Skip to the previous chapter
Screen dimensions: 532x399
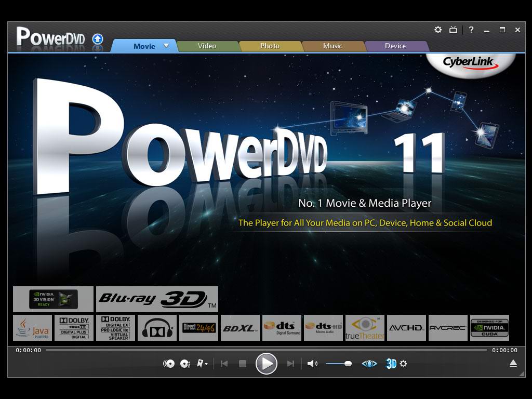[x=224, y=364]
